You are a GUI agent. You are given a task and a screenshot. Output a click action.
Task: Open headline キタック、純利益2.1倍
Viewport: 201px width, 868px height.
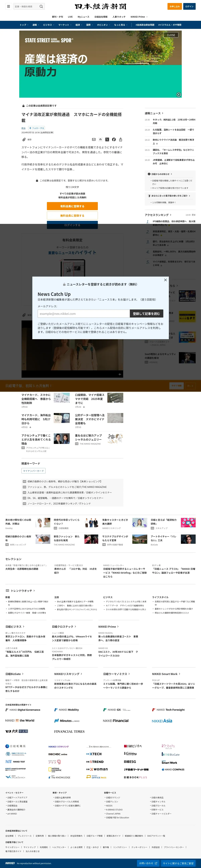[x=174, y=121]
